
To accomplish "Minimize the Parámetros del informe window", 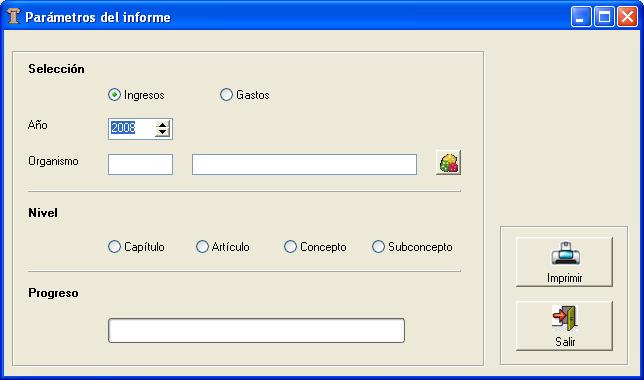I will [581, 17].
